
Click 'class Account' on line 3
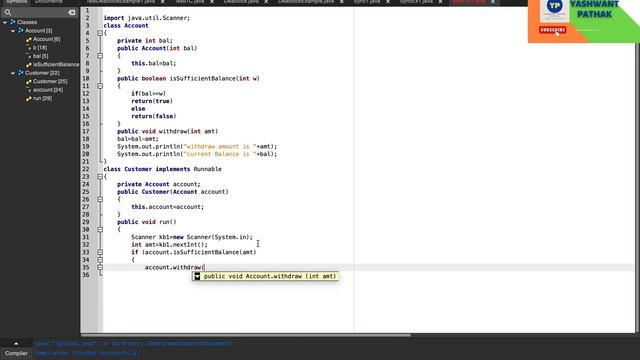pos(126,26)
